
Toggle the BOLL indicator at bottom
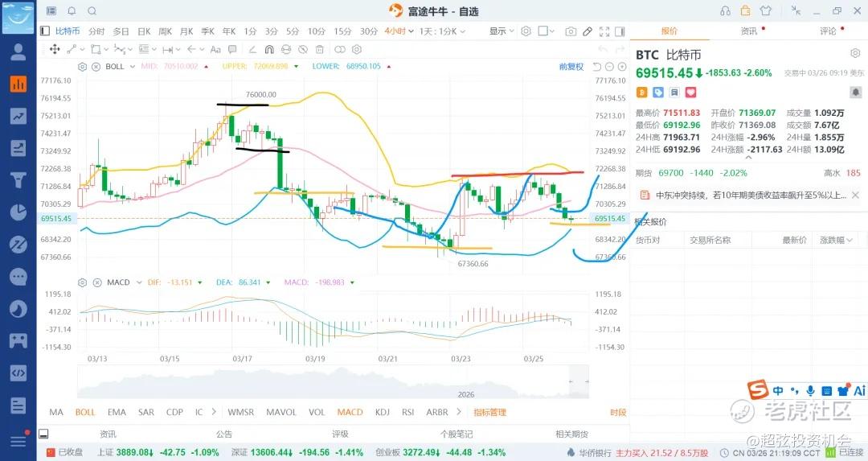pos(85,412)
